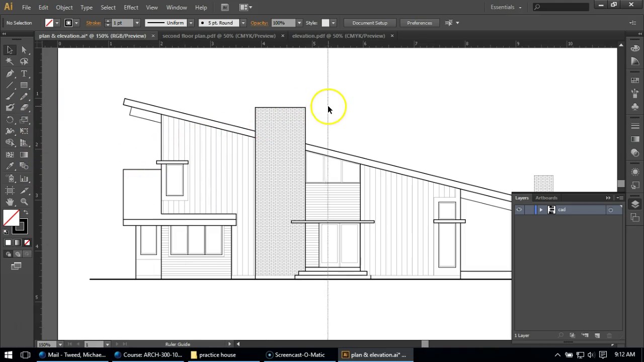644x362 pixels.
Task: Toggle lock column for cad layer
Action: click(528, 210)
